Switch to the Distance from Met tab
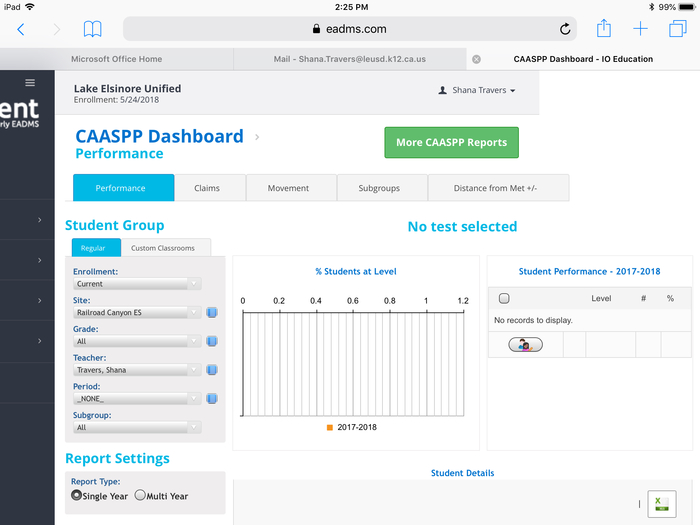 pos(498,188)
